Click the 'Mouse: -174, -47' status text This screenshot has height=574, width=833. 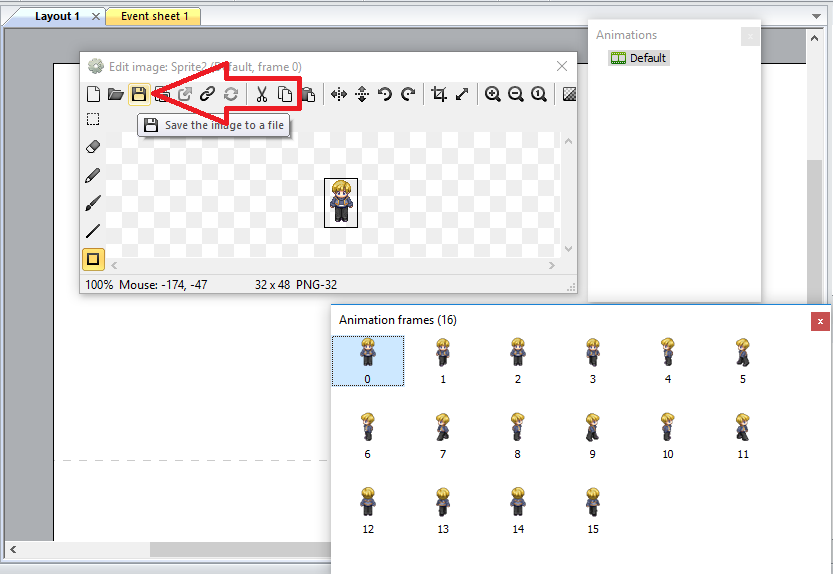click(163, 285)
